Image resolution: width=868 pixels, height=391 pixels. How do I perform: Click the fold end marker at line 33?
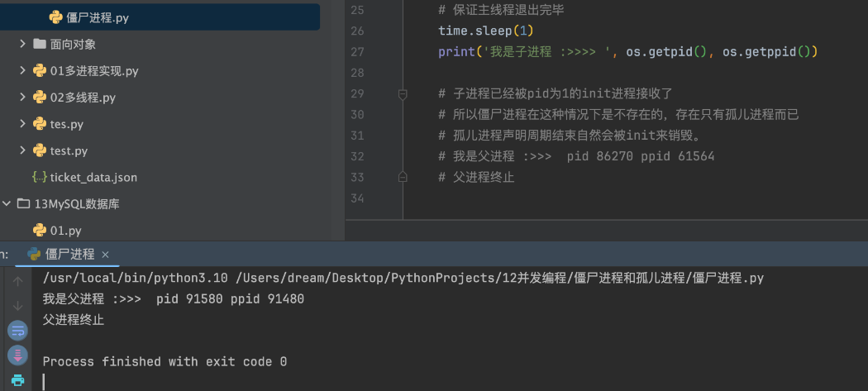pyautogui.click(x=403, y=177)
